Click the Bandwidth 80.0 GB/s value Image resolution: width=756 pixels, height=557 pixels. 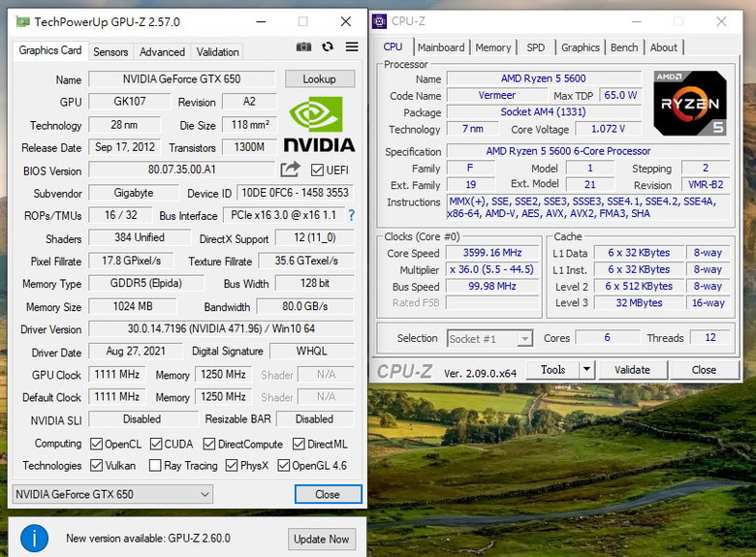pos(305,306)
